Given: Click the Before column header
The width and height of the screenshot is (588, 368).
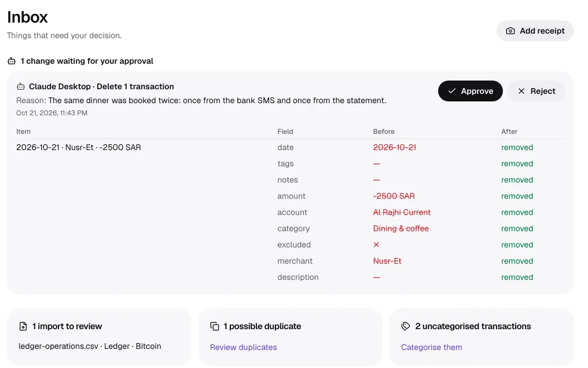Looking at the screenshot, I should tap(384, 132).
